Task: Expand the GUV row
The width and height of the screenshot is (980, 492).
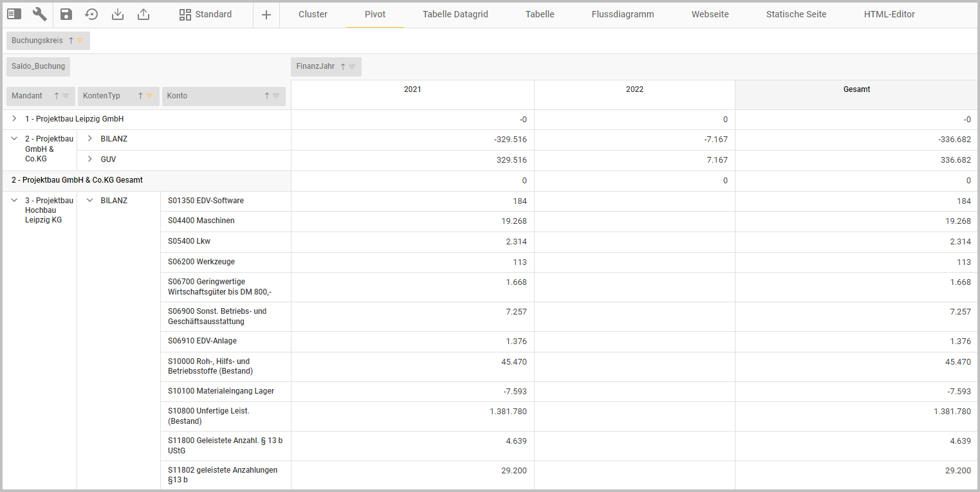Action: click(89, 159)
